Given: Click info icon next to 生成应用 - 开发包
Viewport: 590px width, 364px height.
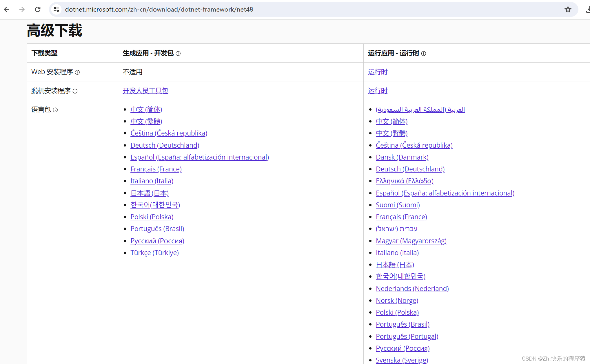Looking at the screenshot, I should [178, 54].
